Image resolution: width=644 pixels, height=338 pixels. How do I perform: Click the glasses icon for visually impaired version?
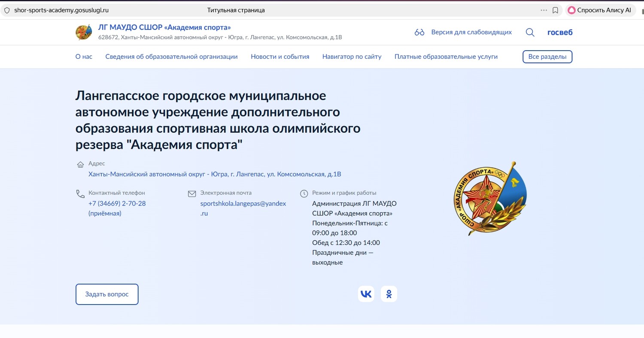click(x=419, y=33)
